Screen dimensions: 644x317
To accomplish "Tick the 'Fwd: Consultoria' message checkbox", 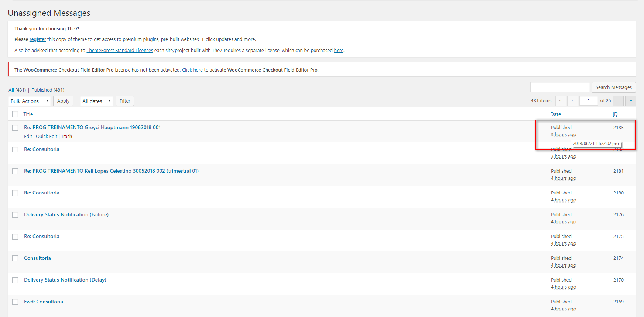I will (15, 302).
